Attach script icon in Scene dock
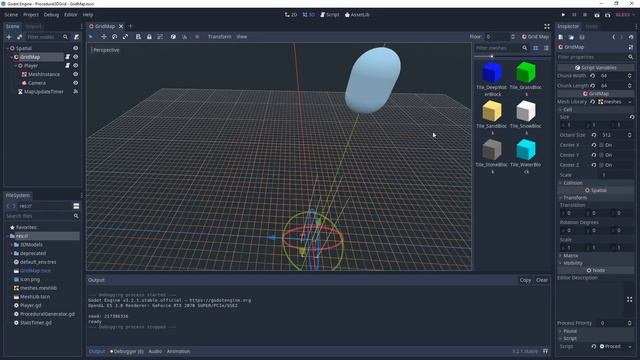 click(76, 37)
